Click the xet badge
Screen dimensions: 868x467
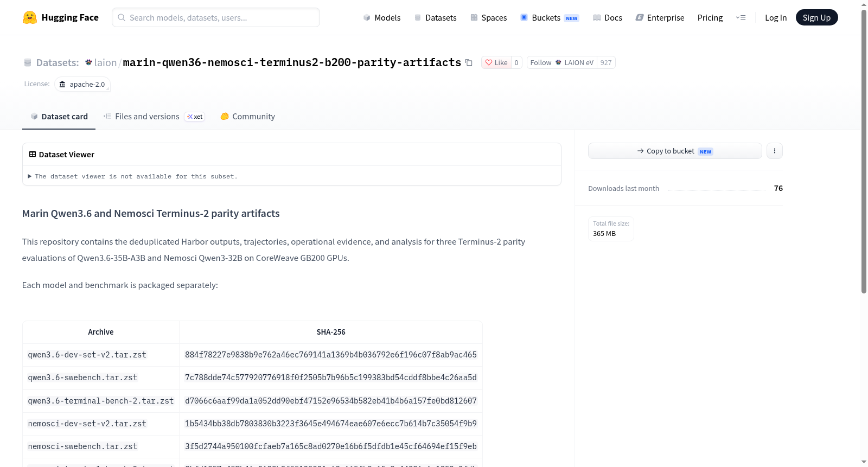coord(195,117)
